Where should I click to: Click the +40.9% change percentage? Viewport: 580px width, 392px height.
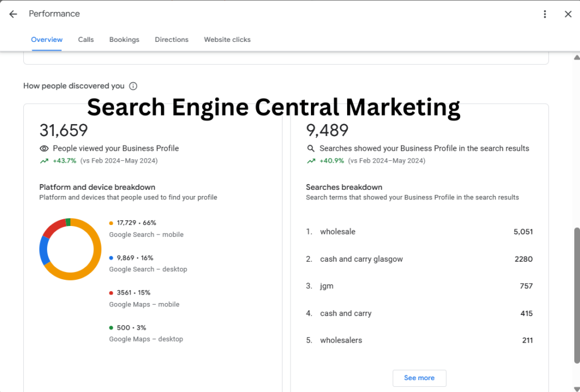pos(332,161)
